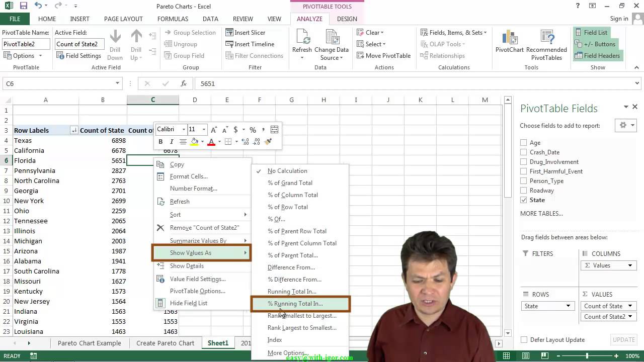This screenshot has width=644, height=362.
Task: Toggle Field List button in Show group
Action: (592, 32)
